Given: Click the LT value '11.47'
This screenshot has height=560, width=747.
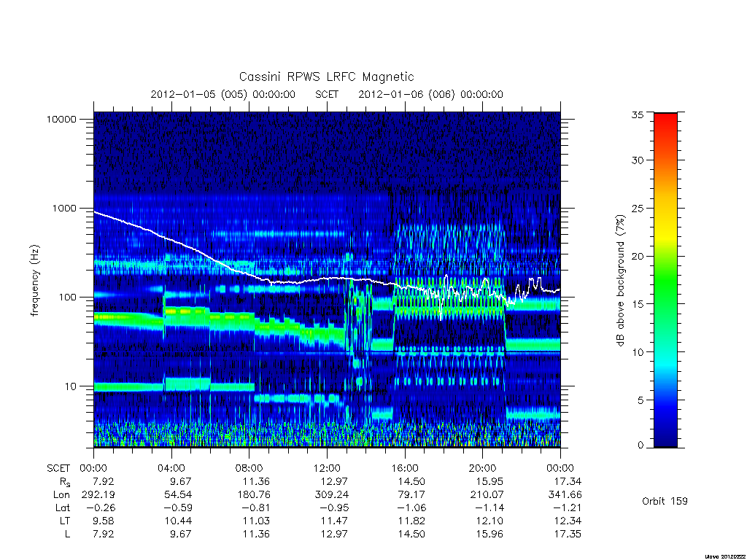Looking at the screenshot, I should click(334, 521).
